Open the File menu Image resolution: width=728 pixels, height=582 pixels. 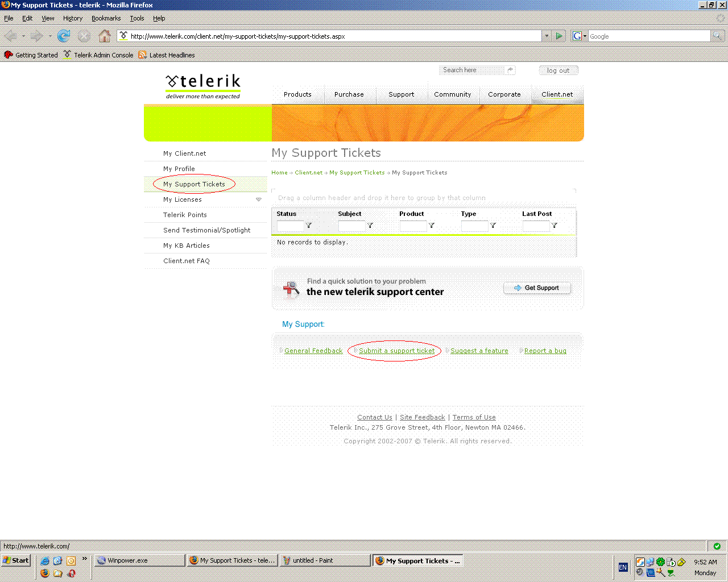[9, 18]
